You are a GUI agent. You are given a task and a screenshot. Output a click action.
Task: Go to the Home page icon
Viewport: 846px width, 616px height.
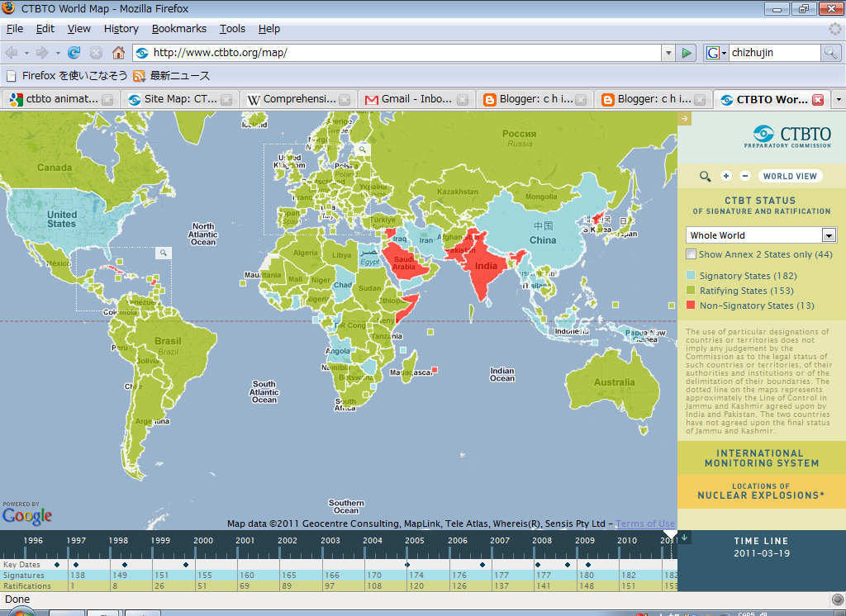coord(118,52)
